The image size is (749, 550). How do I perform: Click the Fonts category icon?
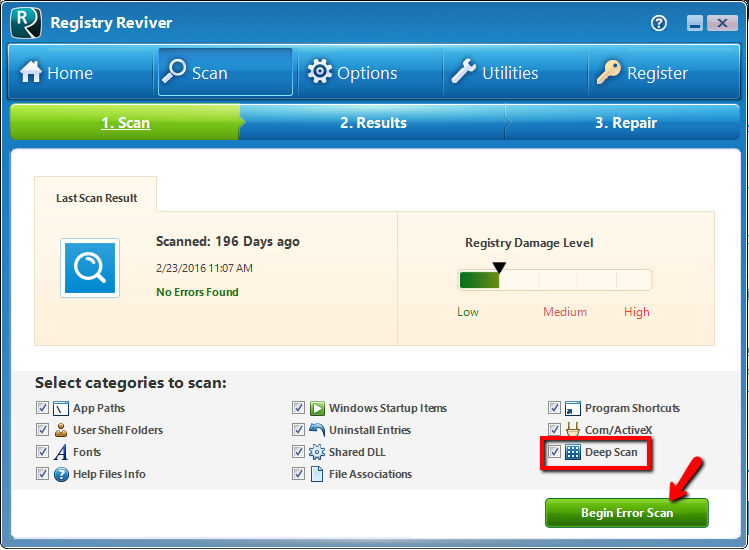coord(61,453)
